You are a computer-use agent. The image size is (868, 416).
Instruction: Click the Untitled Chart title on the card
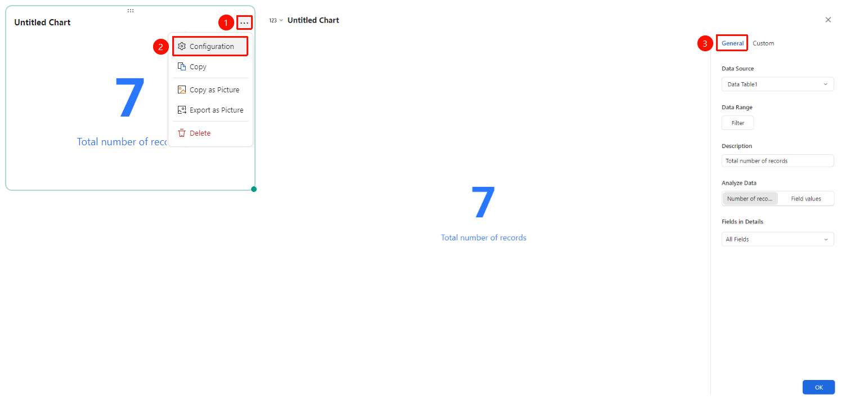42,23
